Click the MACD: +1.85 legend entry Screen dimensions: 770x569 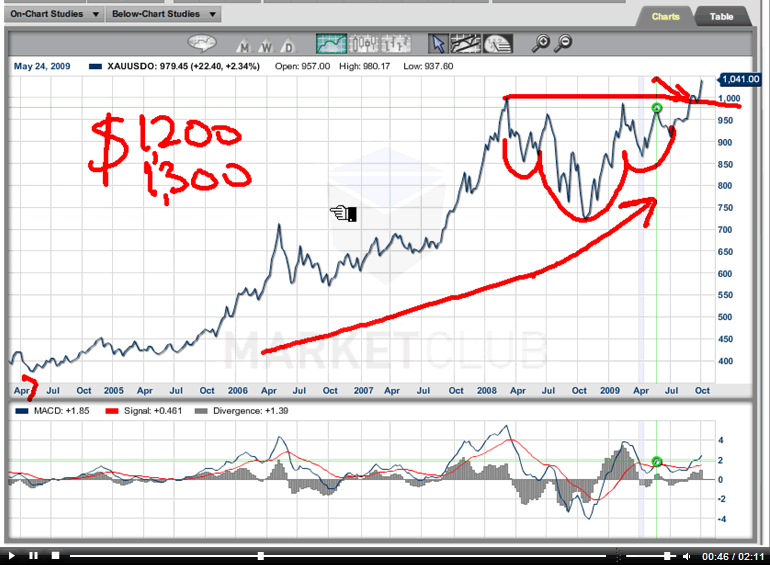[53, 411]
